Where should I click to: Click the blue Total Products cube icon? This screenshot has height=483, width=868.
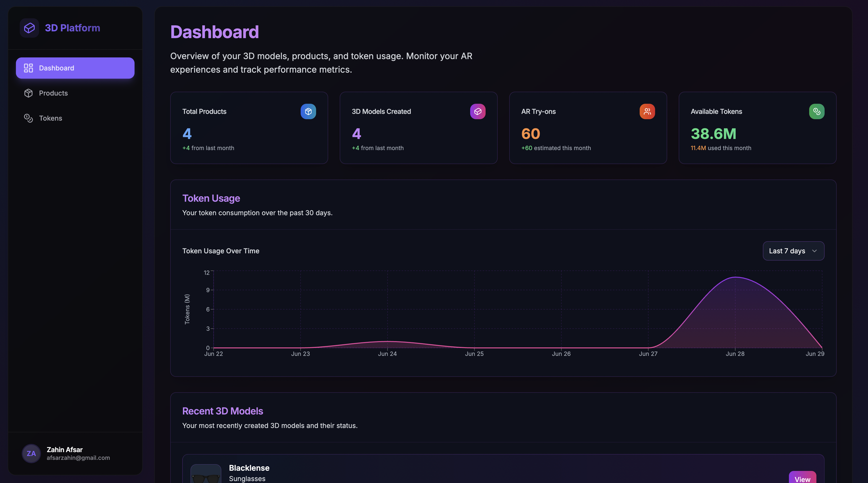(x=308, y=111)
